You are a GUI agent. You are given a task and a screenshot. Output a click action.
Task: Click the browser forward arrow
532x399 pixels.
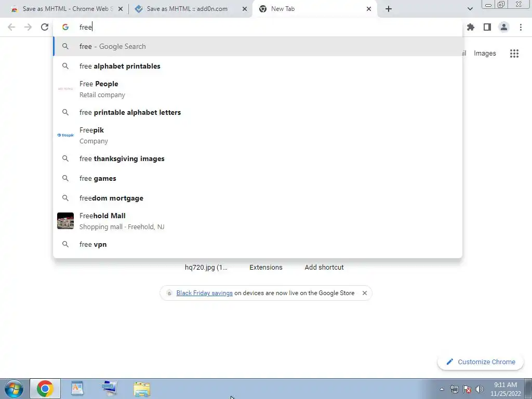point(28,27)
